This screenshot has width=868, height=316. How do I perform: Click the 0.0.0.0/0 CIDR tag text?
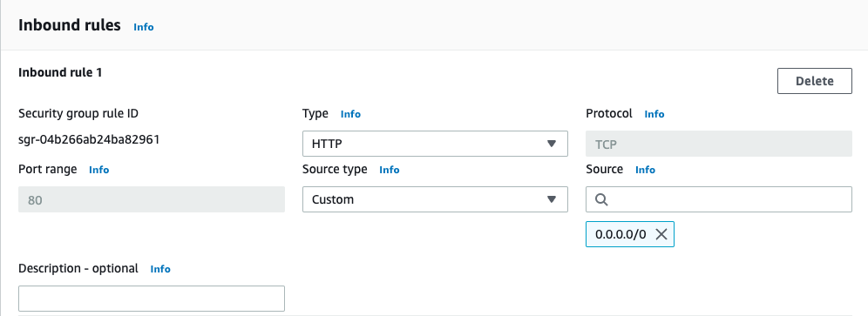[620, 234]
